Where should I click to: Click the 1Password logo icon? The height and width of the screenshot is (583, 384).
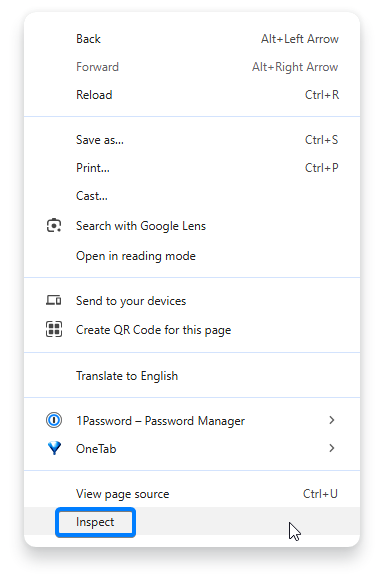(54, 421)
